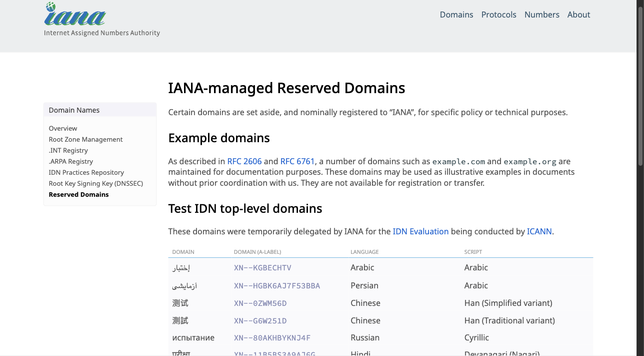
Task: Follow the RFC 2606 link
Action: point(244,161)
